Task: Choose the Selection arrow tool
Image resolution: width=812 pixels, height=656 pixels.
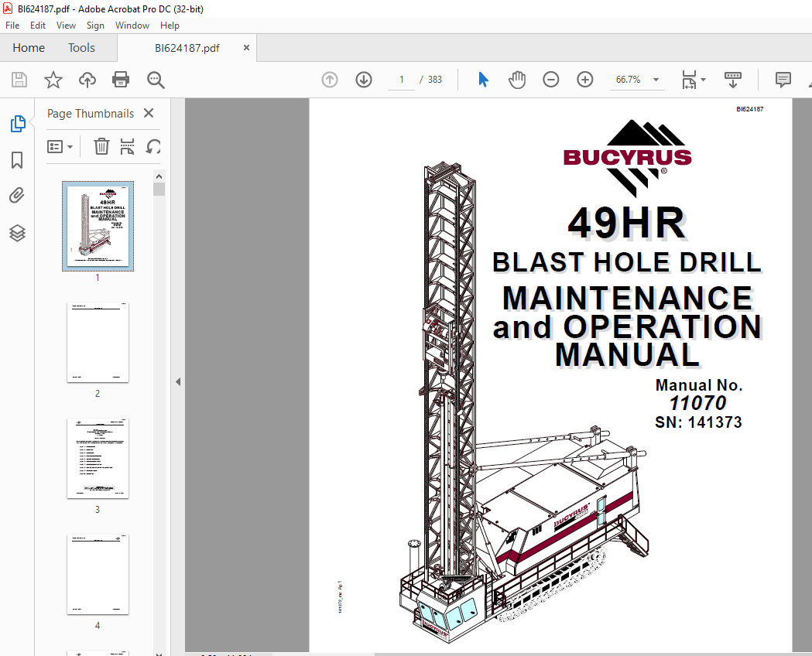Action: (x=483, y=80)
